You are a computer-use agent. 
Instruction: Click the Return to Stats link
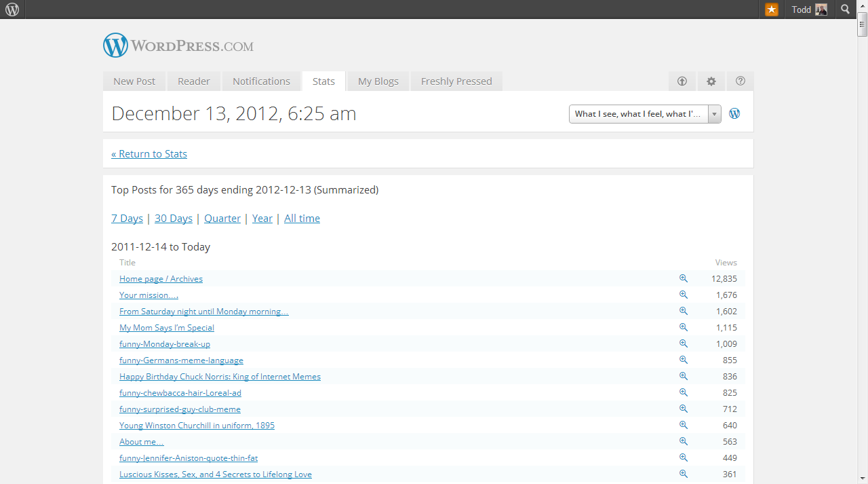coord(149,154)
